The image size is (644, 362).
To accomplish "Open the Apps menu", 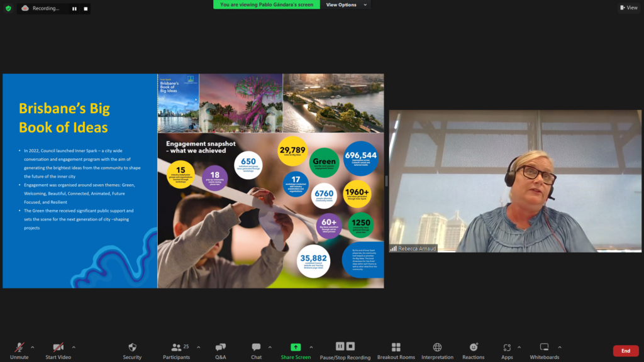I will pyautogui.click(x=507, y=348).
